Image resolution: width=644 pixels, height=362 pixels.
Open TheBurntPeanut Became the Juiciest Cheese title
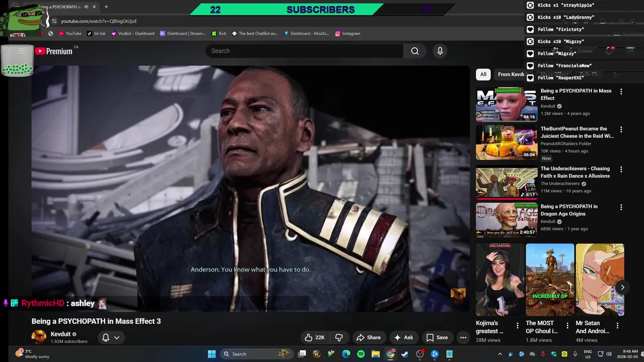tap(577, 132)
